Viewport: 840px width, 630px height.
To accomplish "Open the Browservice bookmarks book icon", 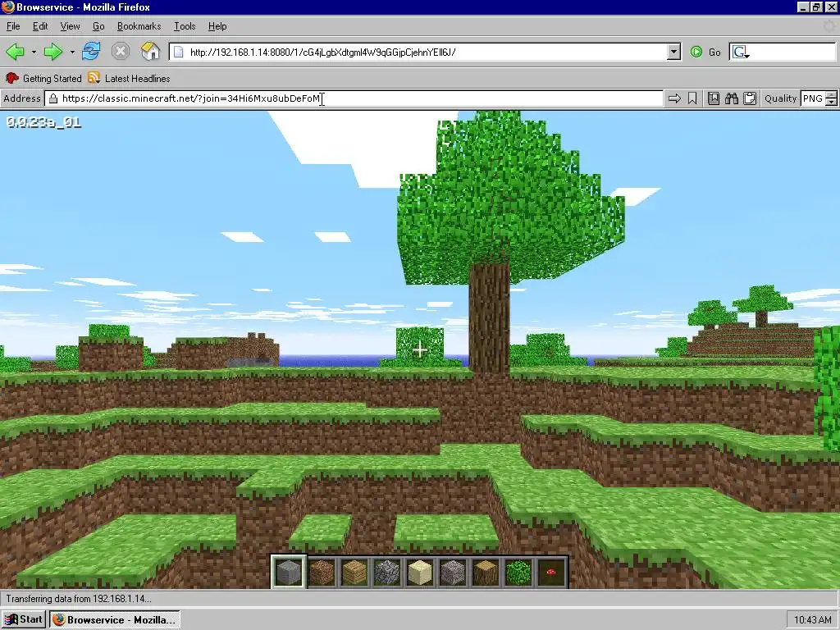I will tap(714, 98).
